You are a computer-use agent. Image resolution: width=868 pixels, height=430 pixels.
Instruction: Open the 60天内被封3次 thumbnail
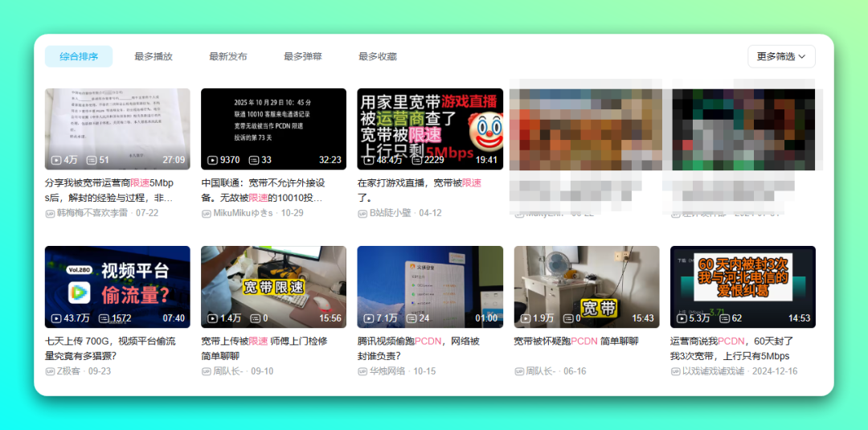click(743, 287)
